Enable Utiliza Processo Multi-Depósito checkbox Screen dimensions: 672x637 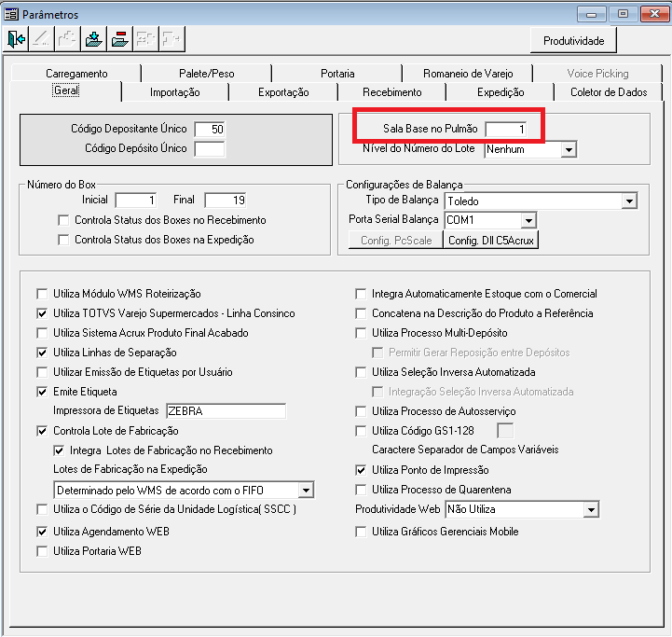point(361,333)
